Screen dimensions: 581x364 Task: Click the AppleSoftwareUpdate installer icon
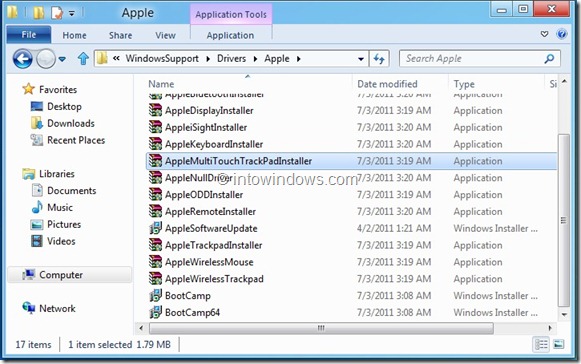(x=155, y=228)
